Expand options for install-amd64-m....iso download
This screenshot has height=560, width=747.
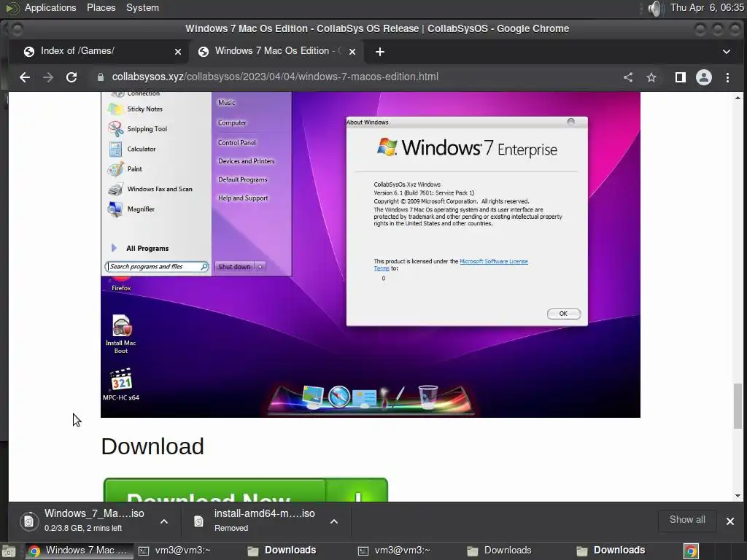334,521
